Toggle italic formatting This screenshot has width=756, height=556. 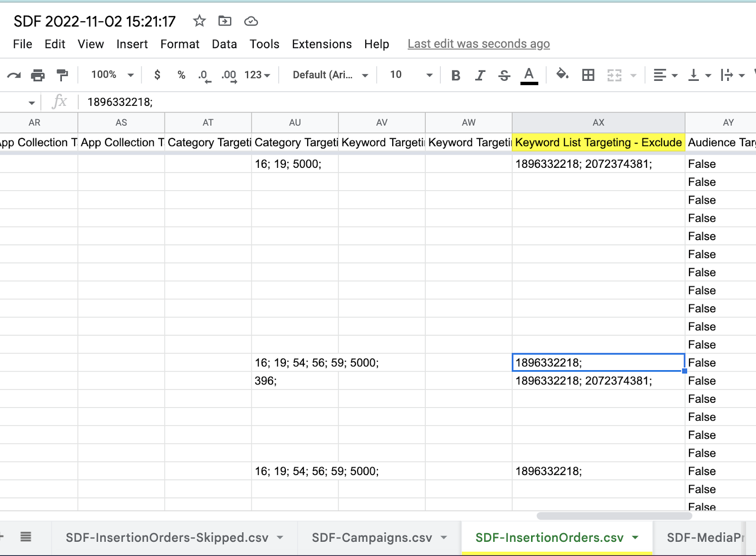click(x=480, y=75)
